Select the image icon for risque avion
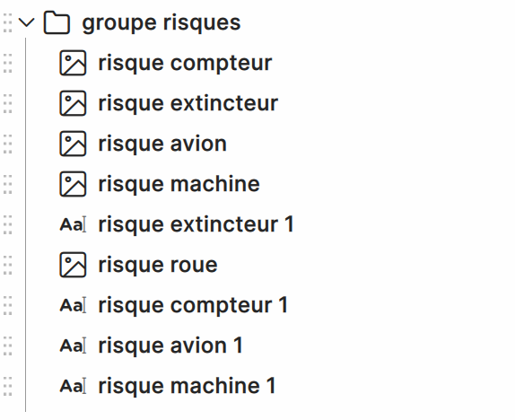This screenshot has height=420, width=515. pos(73,144)
